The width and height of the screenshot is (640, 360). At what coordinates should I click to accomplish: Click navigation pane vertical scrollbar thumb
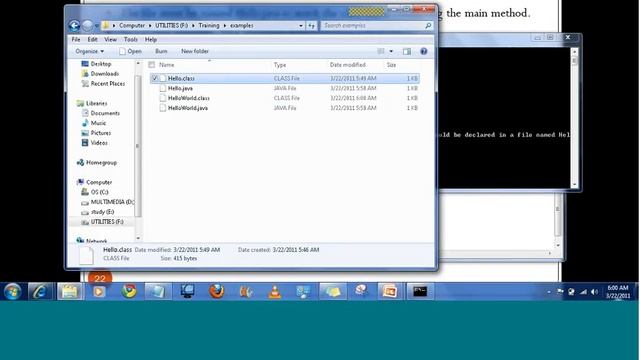coord(138,146)
